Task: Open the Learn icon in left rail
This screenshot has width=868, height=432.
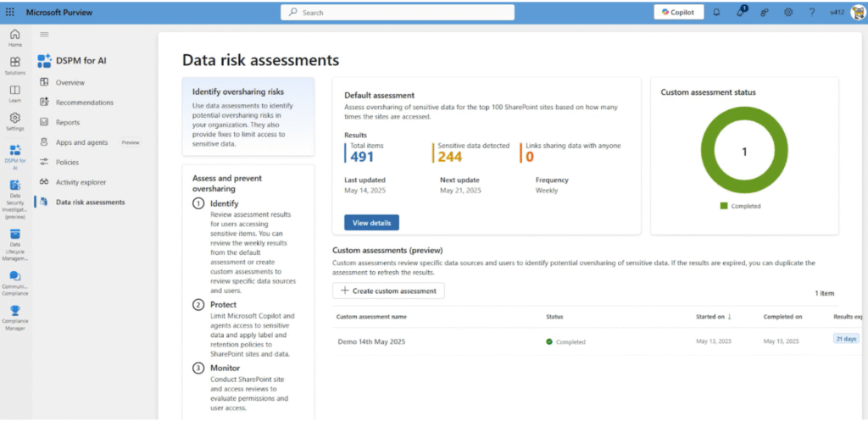Action: [x=15, y=93]
